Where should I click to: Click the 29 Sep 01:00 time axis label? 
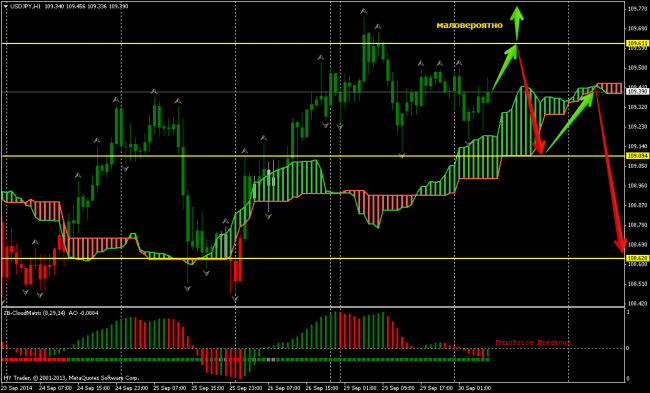coord(361,388)
